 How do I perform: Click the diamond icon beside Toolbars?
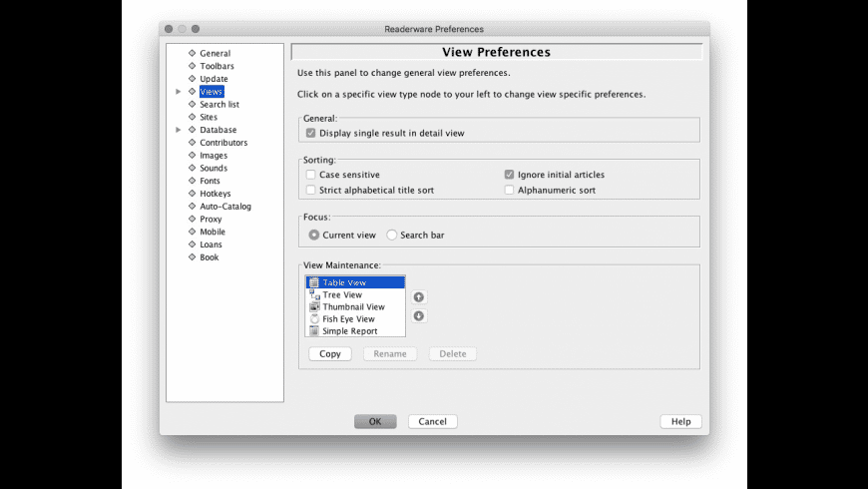193,66
